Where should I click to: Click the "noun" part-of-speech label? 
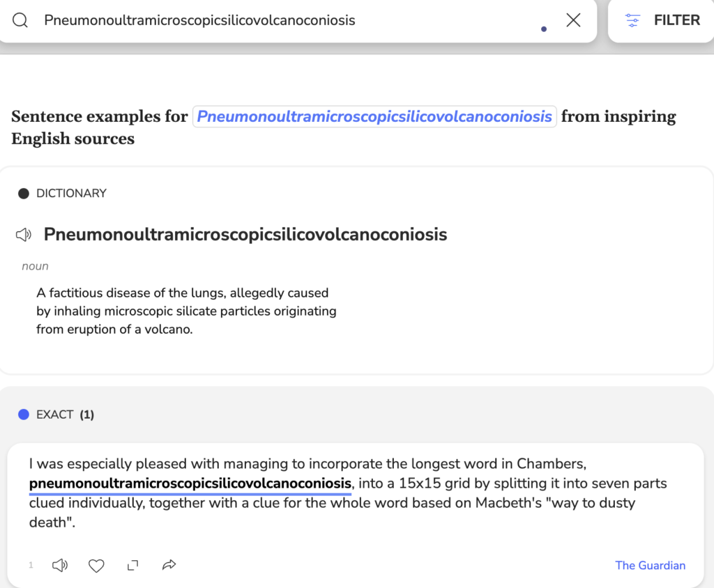[x=35, y=266]
